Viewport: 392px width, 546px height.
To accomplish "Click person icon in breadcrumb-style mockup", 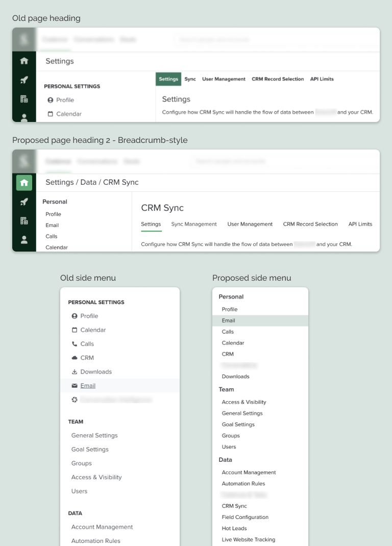I will click(24, 239).
